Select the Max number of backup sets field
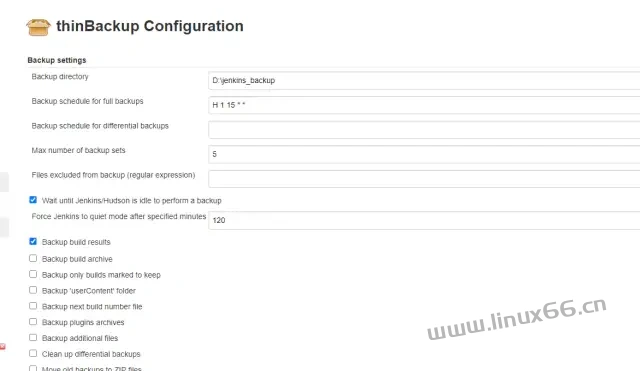Screen dimensions: 640x371 (x=424, y=154)
